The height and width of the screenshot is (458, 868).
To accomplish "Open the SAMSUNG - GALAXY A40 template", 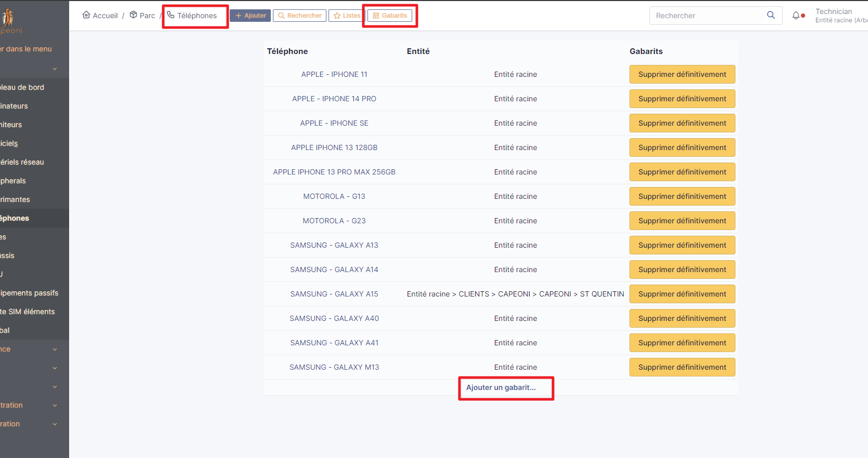I will coord(334,318).
